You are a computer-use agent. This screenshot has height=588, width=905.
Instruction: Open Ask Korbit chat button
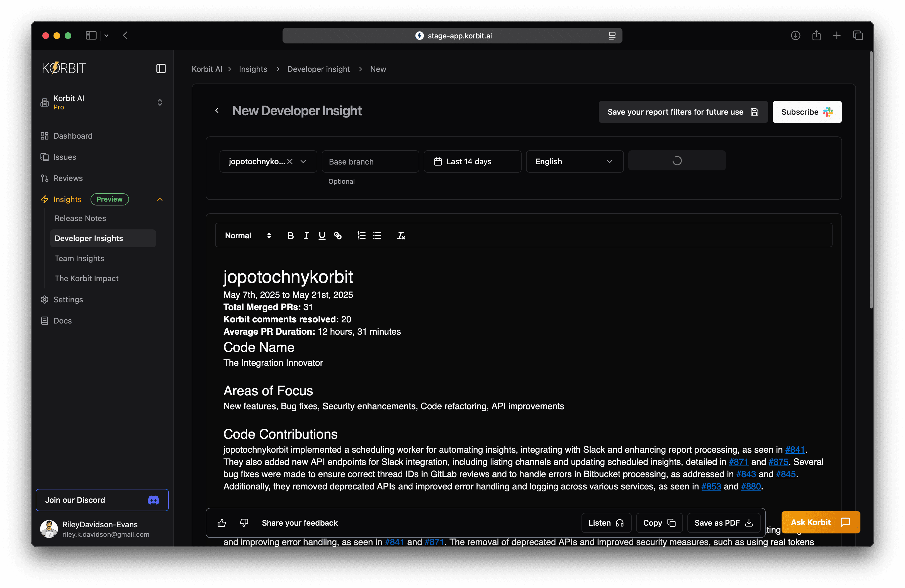pos(821,522)
